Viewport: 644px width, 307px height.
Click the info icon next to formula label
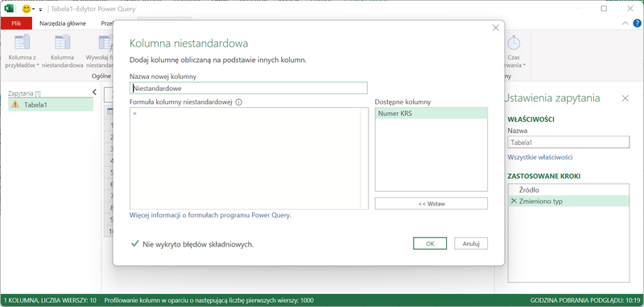coord(238,102)
